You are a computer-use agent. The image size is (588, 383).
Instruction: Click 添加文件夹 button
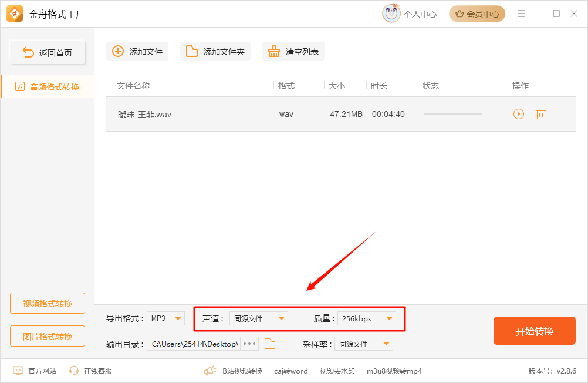coord(215,52)
